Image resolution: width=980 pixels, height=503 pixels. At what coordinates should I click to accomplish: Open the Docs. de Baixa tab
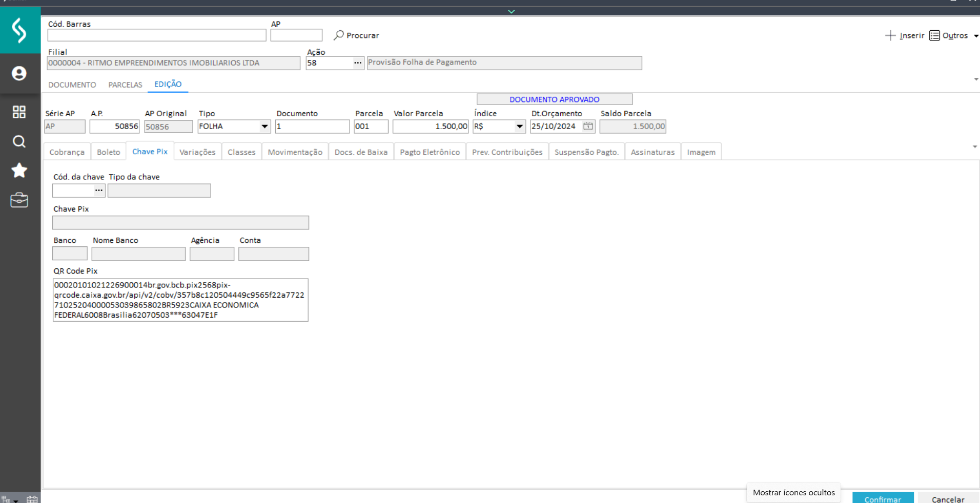[x=361, y=152]
